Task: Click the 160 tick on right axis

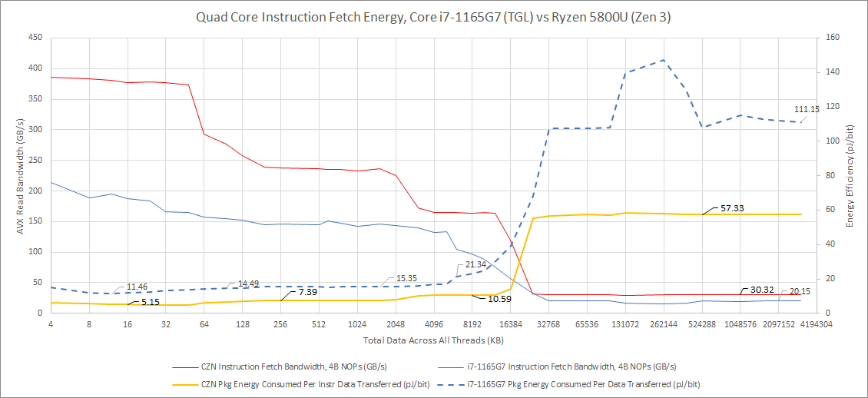Action: [x=833, y=38]
